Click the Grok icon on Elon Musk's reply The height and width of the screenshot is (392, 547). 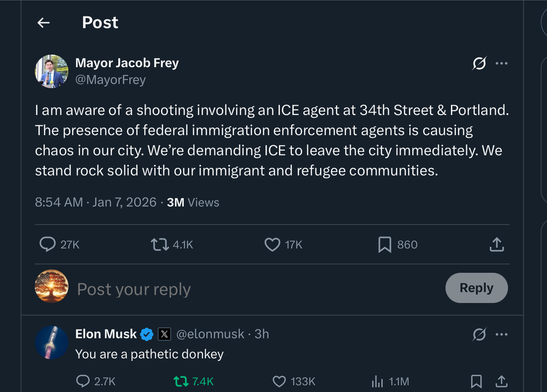479,334
